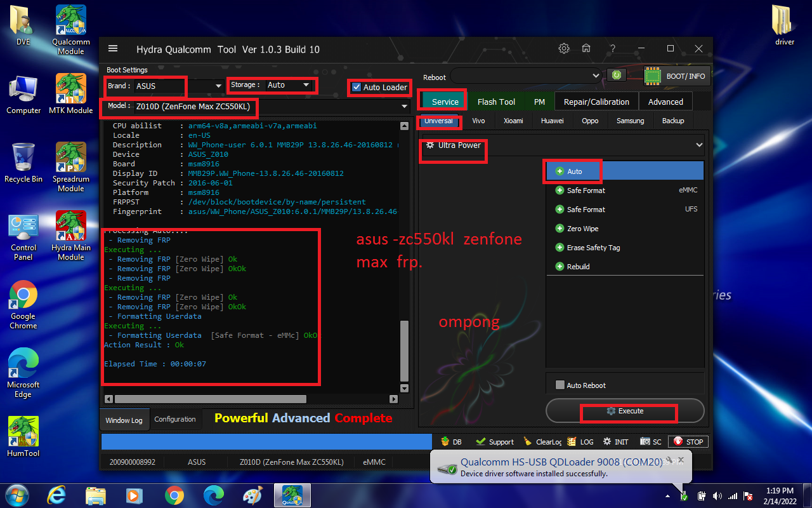Select the Xioami sub-tab
Image resolution: width=812 pixels, height=508 pixels.
click(x=513, y=121)
